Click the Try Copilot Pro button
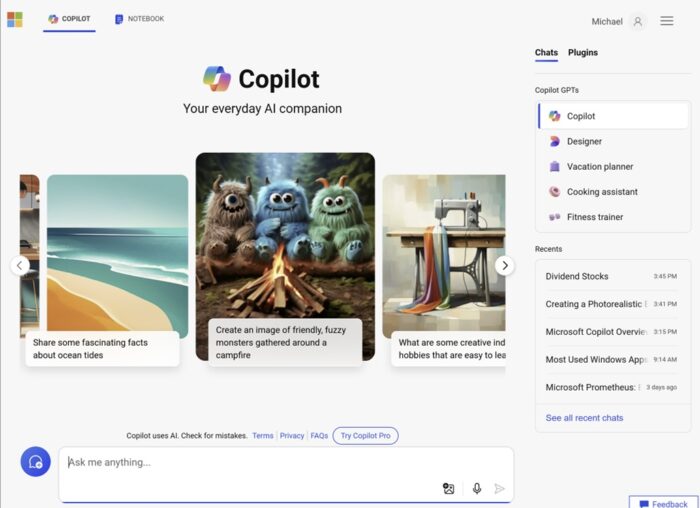 [x=366, y=436]
